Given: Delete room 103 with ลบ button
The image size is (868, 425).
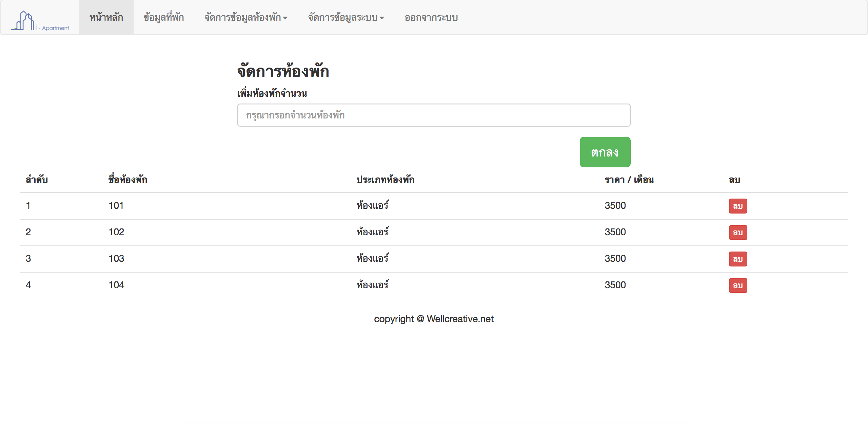Looking at the screenshot, I should tap(738, 259).
